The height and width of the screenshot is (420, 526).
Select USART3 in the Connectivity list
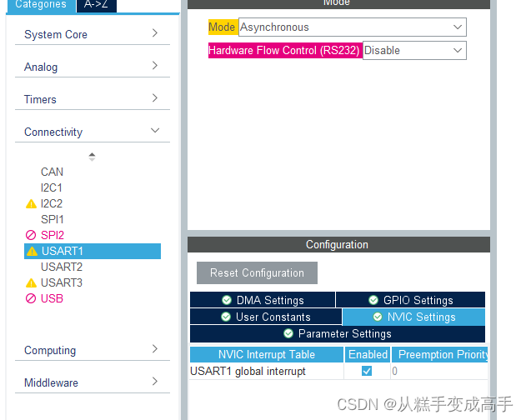(62, 282)
